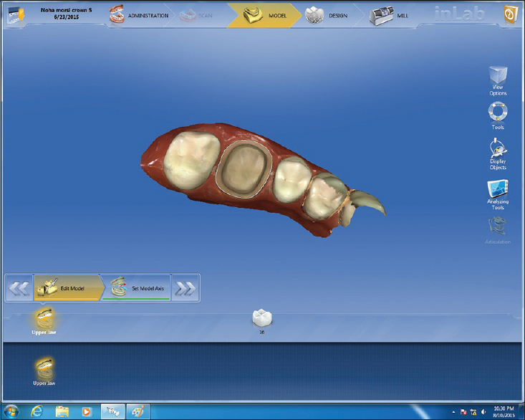Click the Articulation icon

498,228
